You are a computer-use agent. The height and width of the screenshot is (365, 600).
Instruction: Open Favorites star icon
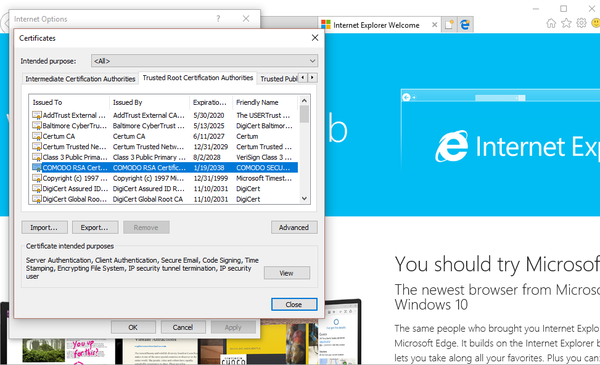[x=566, y=23]
